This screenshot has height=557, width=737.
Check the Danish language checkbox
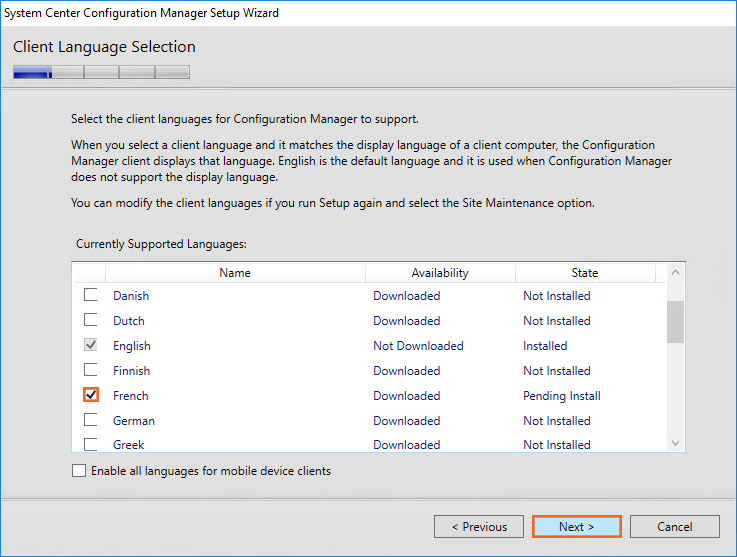click(91, 295)
